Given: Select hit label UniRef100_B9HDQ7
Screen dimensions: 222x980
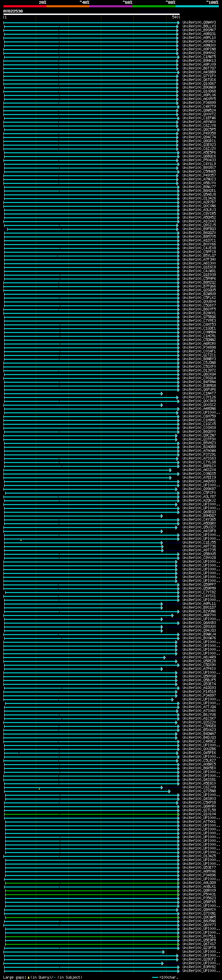Looking at the screenshot, I should 199,516.
